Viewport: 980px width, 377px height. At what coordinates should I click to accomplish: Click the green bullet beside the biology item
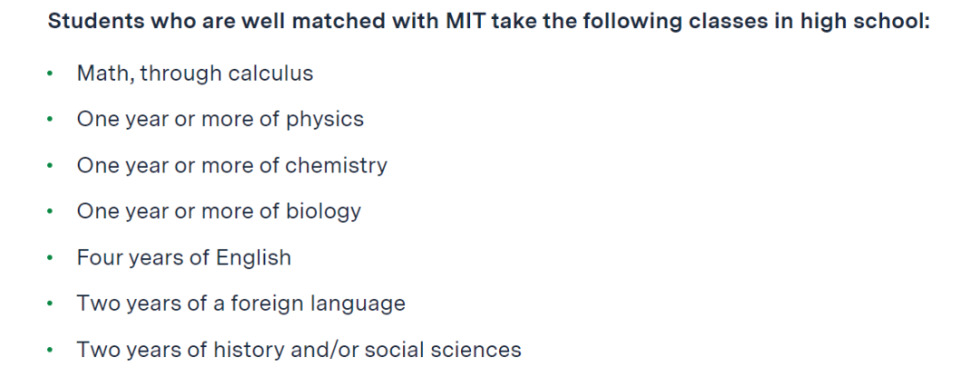pos(50,212)
